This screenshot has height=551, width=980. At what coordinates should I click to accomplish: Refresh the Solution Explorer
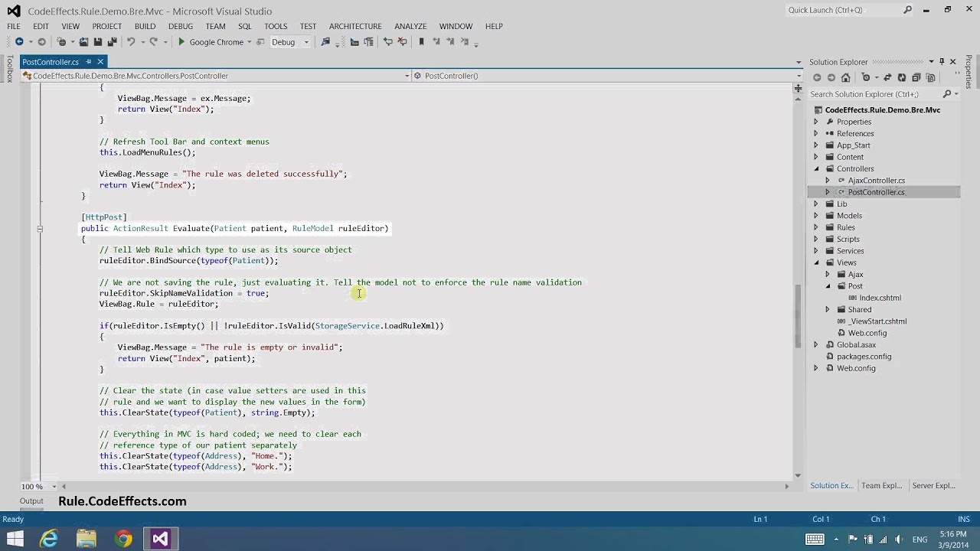coord(902,77)
